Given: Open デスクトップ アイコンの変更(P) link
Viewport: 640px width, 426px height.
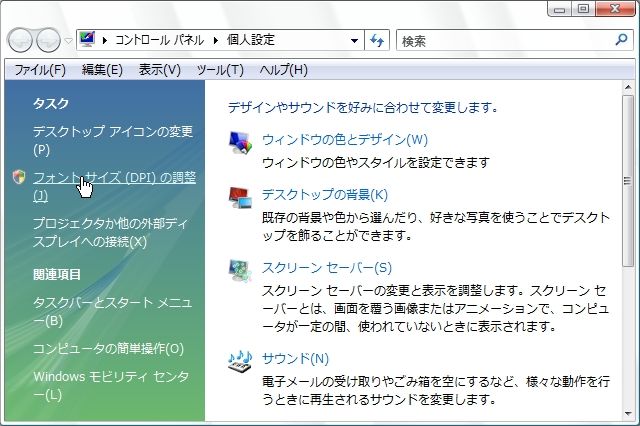Looking at the screenshot, I should coord(113,140).
